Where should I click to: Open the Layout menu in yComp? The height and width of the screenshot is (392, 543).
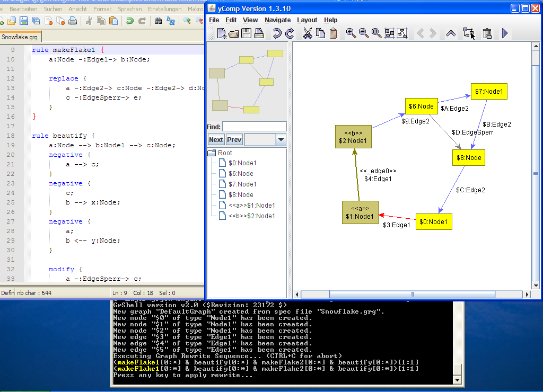click(307, 20)
